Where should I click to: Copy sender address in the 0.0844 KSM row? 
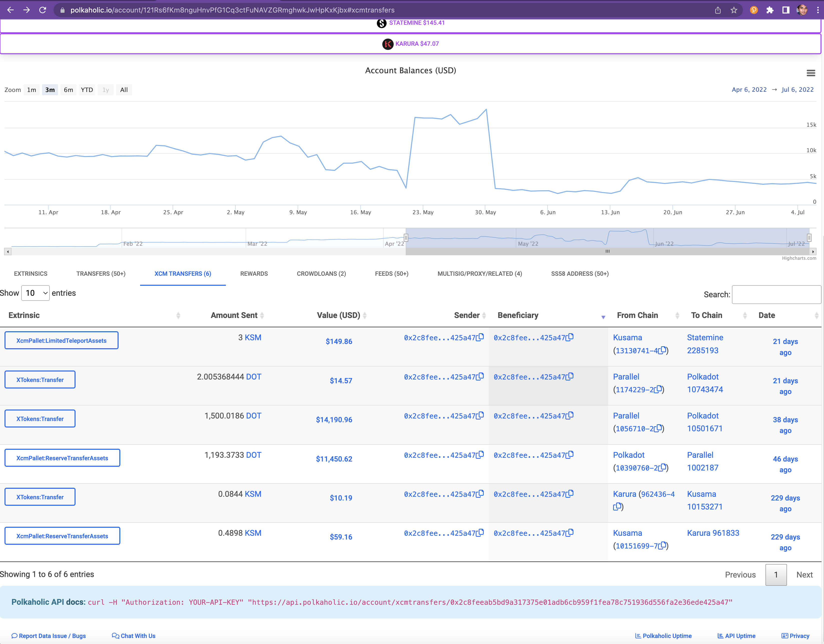(480, 493)
